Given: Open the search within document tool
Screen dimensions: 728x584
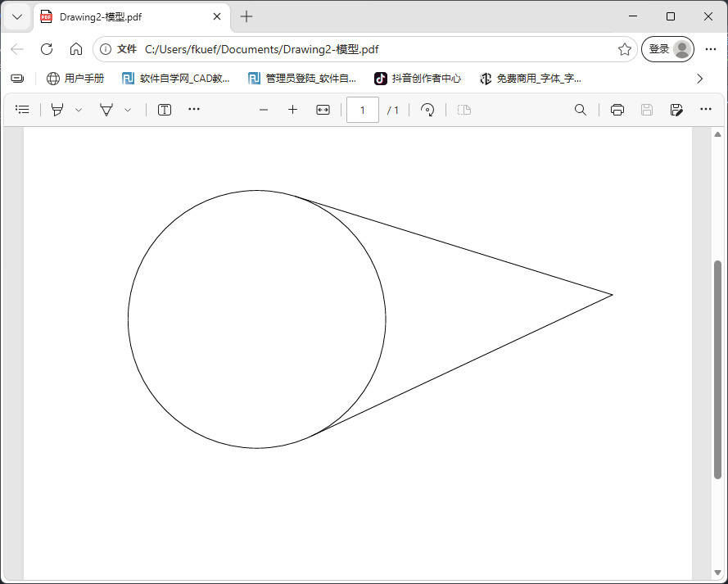Looking at the screenshot, I should pos(580,109).
